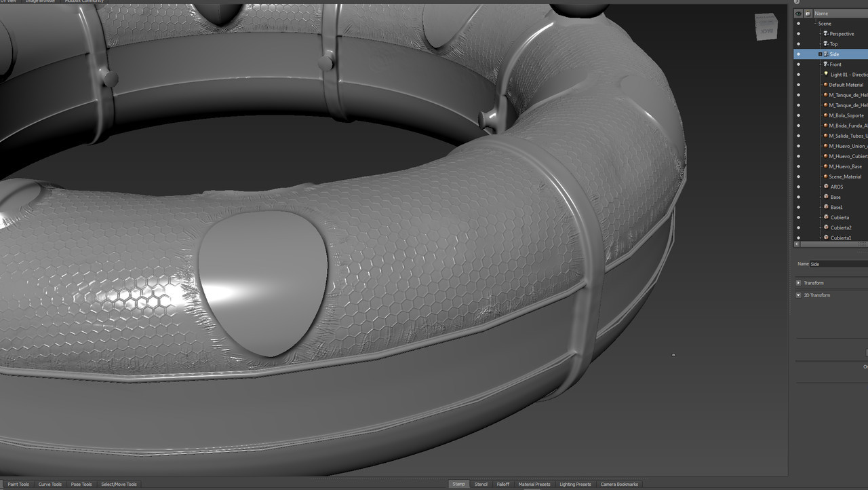The height and width of the screenshot is (490, 868).
Task: Click the Name input field containing Side
Action: click(838, 264)
